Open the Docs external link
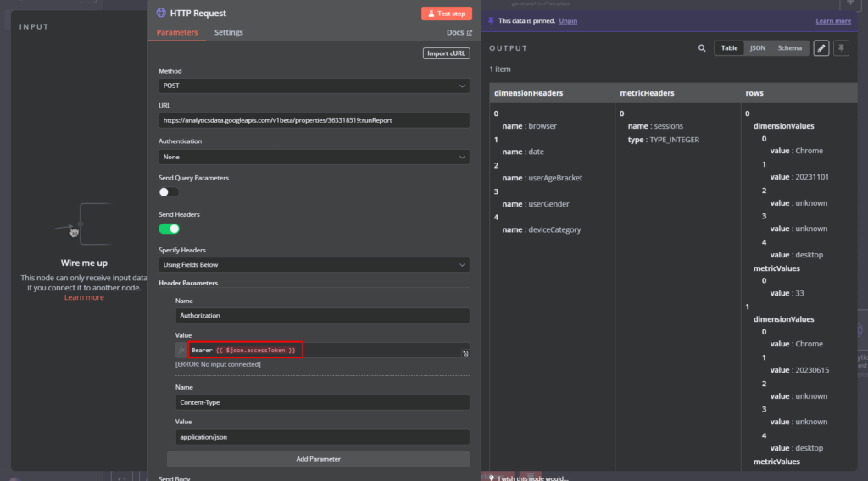This screenshot has height=481, width=868. pyautogui.click(x=459, y=33)
